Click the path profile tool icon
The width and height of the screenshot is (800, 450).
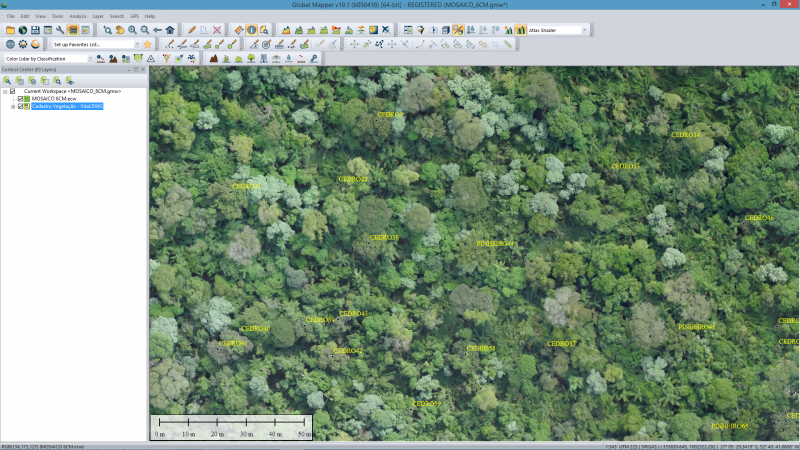click(286, 30)
